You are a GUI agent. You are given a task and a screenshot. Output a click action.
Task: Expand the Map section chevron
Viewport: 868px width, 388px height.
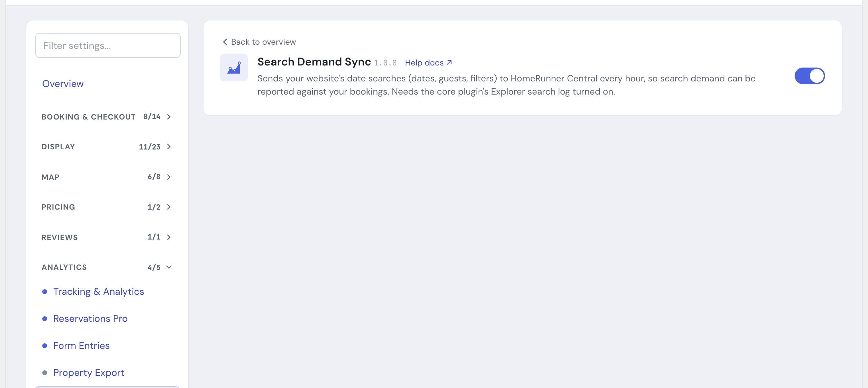[169, 177]
